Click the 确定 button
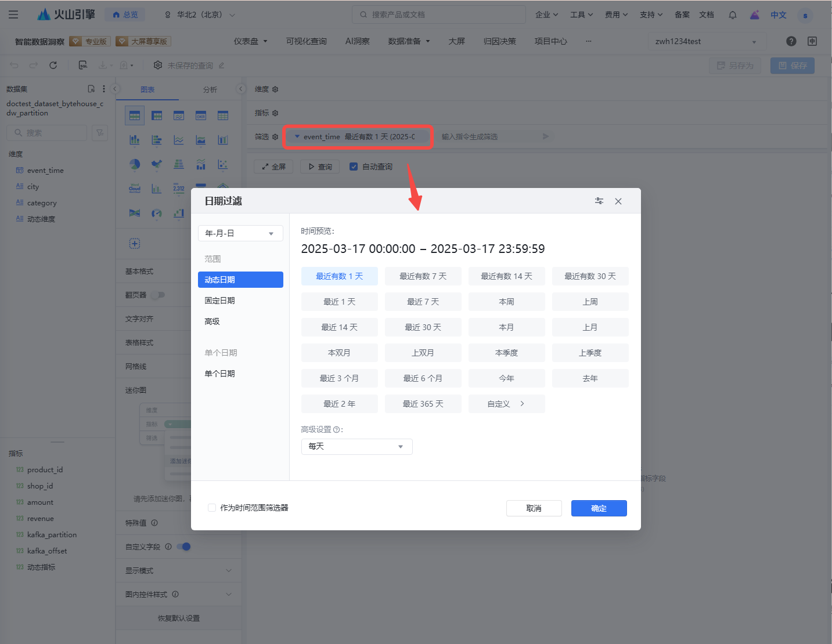Viewport: 832px width, 644px height. coord(599,508)
